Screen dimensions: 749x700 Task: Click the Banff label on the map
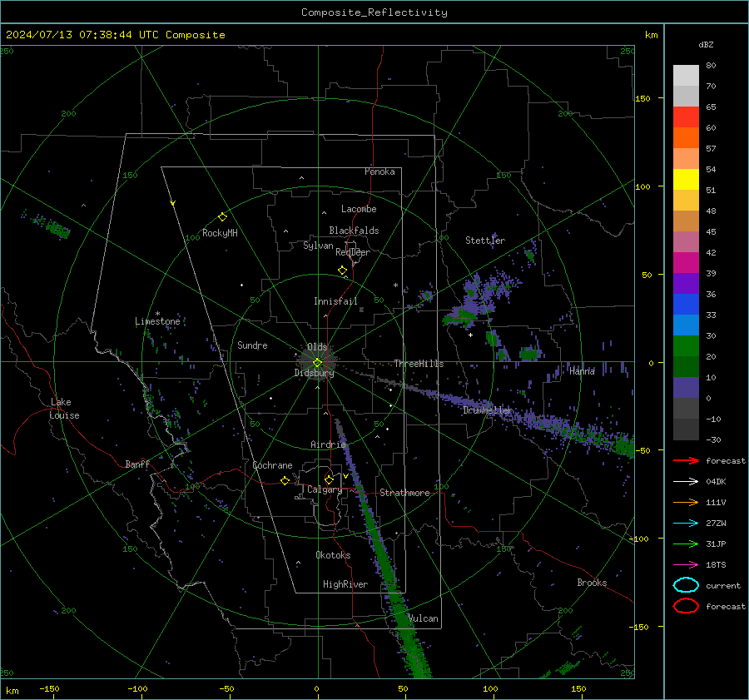tap(137, 464)
